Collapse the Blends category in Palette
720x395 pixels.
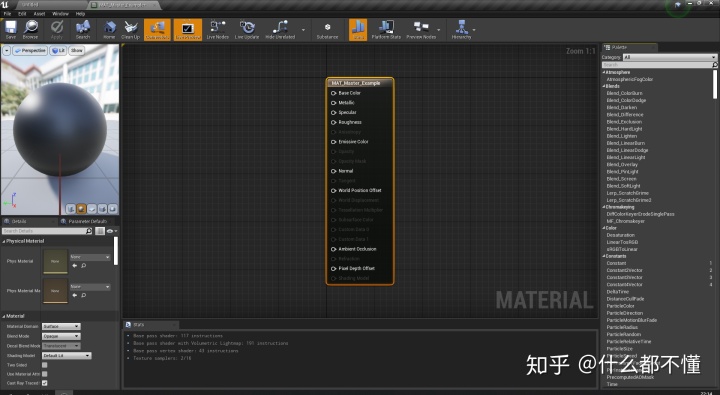(604, 86)
